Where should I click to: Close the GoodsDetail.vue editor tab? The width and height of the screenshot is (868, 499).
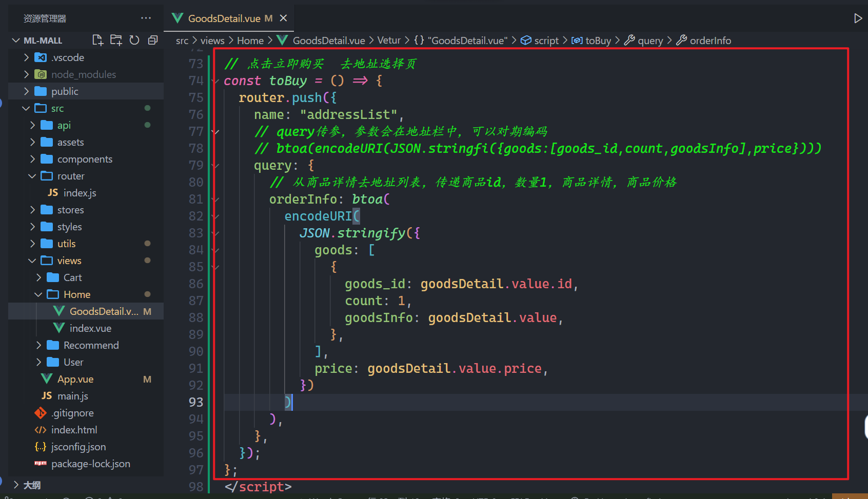tap(283, 18)
